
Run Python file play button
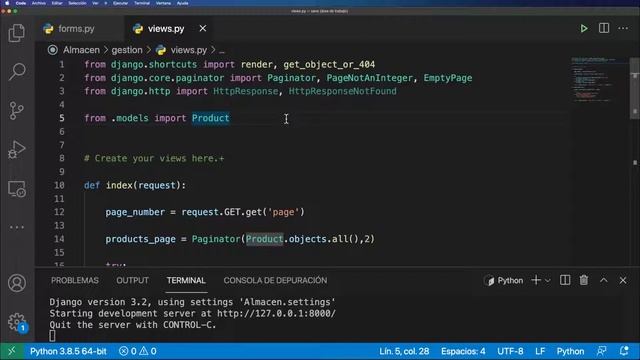click(x=584, y=29)
